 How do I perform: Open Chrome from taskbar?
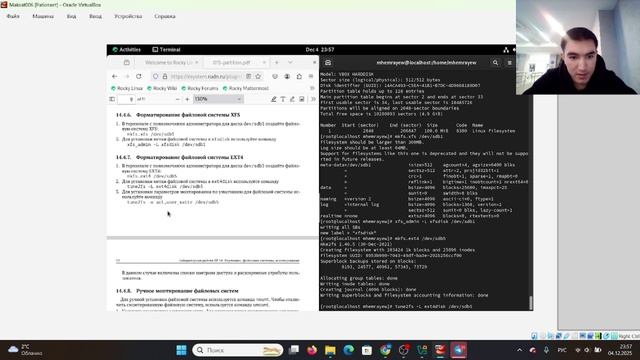(385, 350)
